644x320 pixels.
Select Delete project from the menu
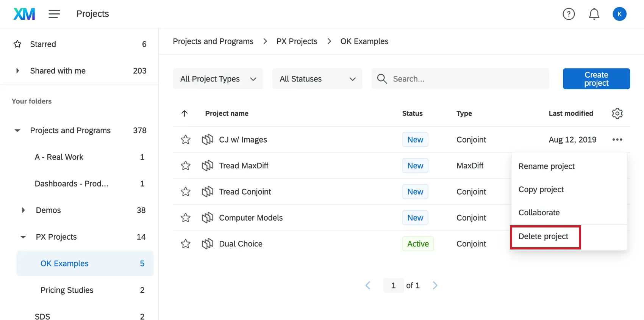[543, 237]
